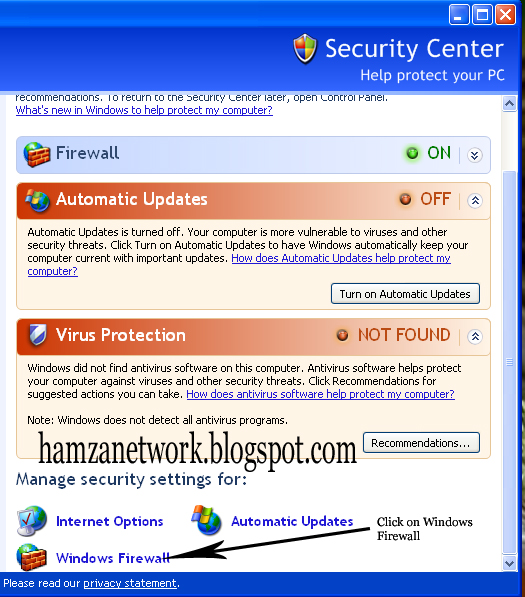
Task: Click the green ON status indicator for Firewall
Action: coord(412,153)
